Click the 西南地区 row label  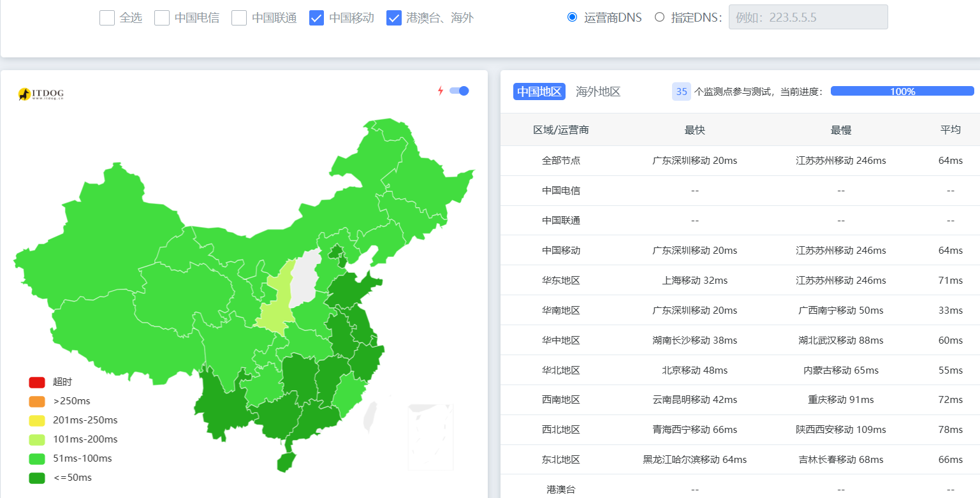561,400
